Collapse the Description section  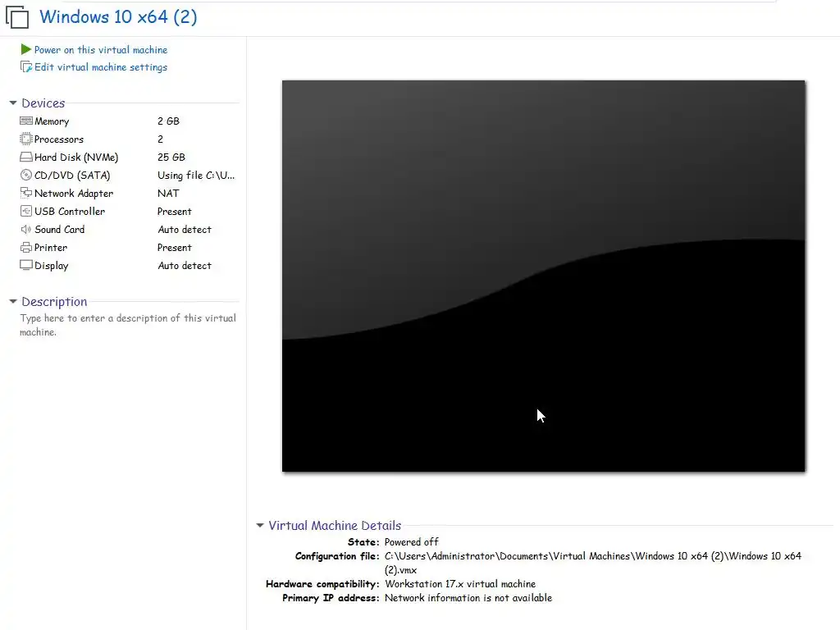pos(13,302)
